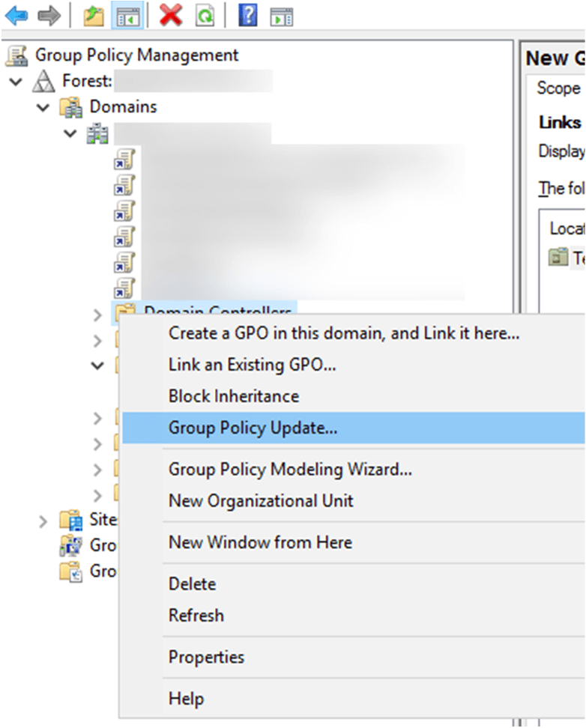Click the red X Delete toolbar icon
Screen dimensions: 586x728
click(x=171, y=16)
